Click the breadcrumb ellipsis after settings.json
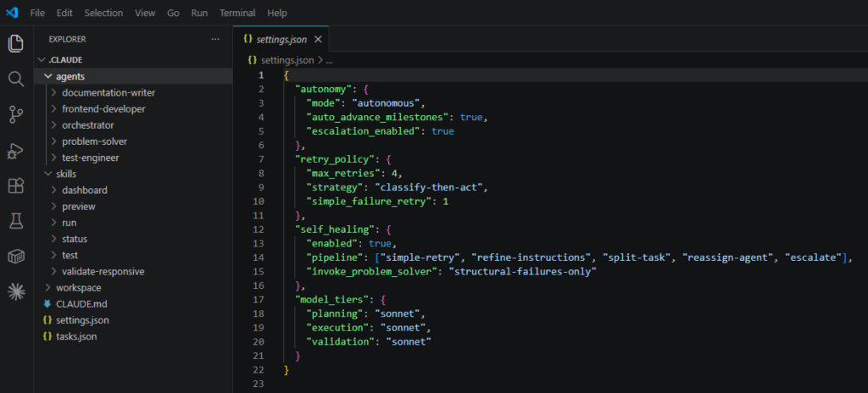Image resolution: width=868 pixels, height=393 pixels. pyautogui.click(x=329, y=61)
